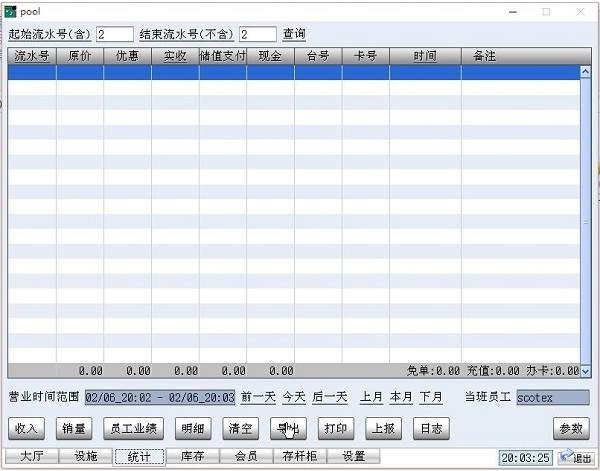Click the 实收 column header

(x=175, y=56)
